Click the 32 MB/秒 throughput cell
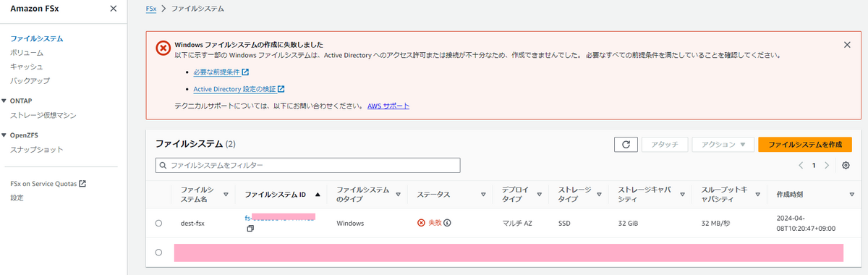This screenshot has height=275, width=868. (715, 223)
